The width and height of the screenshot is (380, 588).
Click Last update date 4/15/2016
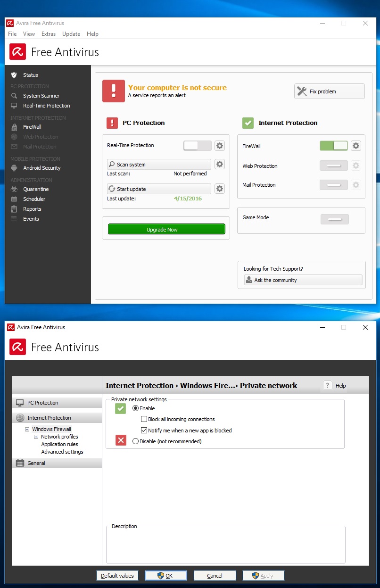(x=188, y=199)
